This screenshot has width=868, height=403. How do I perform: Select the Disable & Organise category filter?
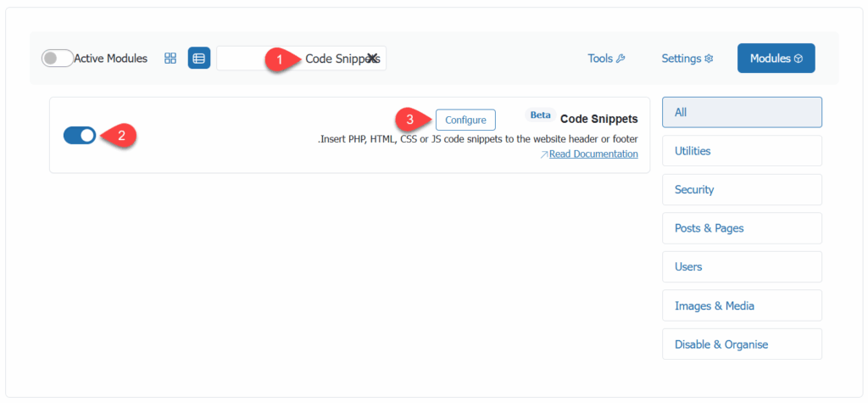[x=742, y=344]
